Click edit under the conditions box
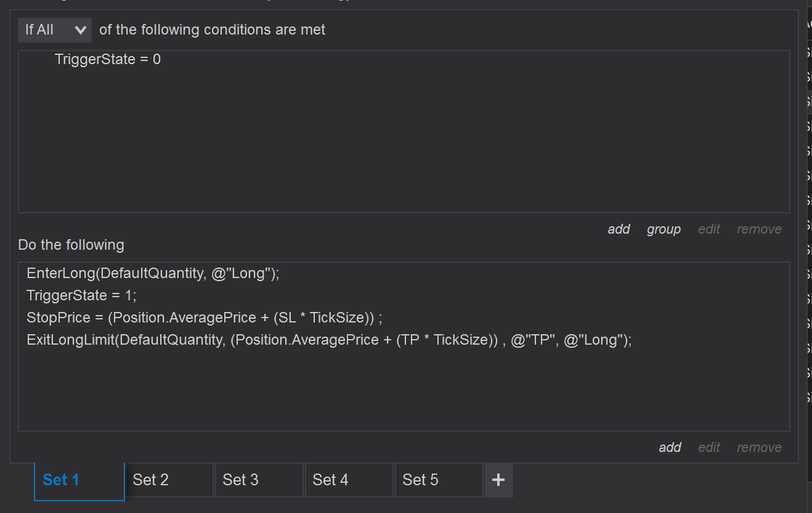 [x=709, y=229]
